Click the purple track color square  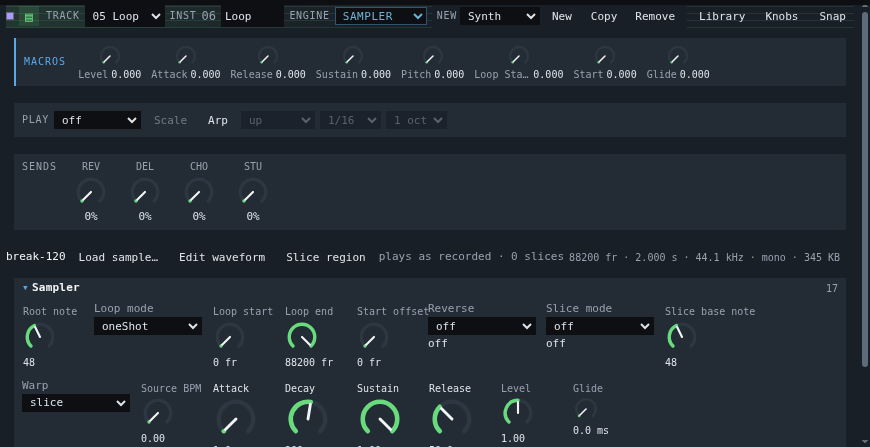[10, 16]
